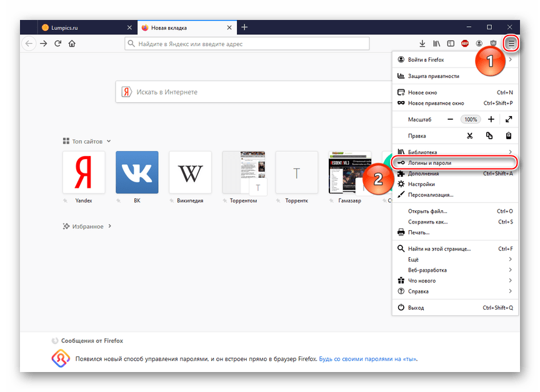540x392 pixels.
Task: Expand the Библиотека submenu
Action: coord(455,152)
